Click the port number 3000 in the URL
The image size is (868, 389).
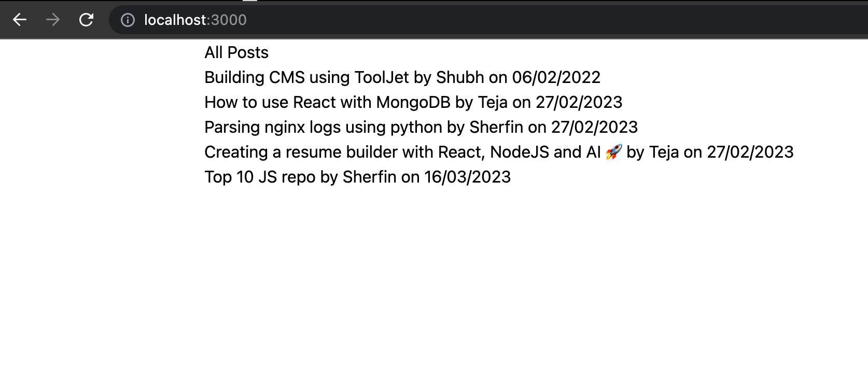pos(229,20)
